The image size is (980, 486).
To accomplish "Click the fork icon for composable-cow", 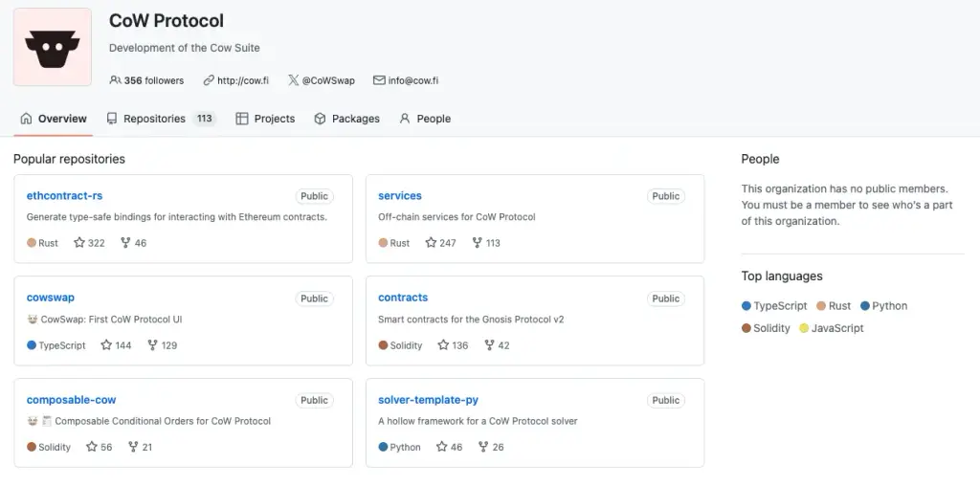I will click(133, 447).
